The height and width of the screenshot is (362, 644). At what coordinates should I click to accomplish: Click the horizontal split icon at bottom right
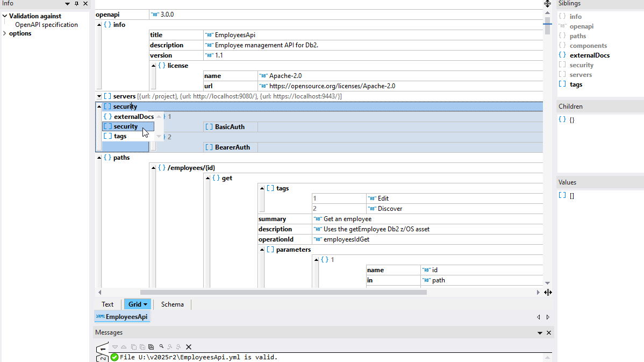click(x=547, y=293)
